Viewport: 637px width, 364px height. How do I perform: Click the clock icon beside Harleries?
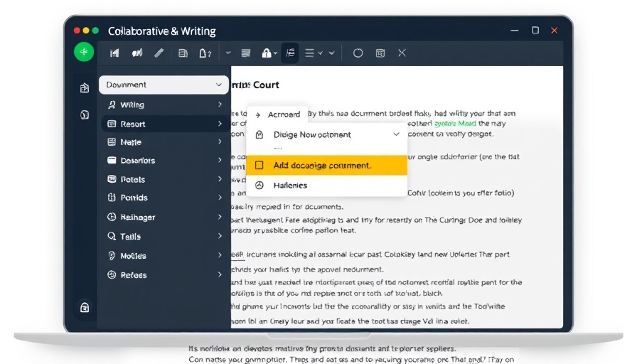259,186
